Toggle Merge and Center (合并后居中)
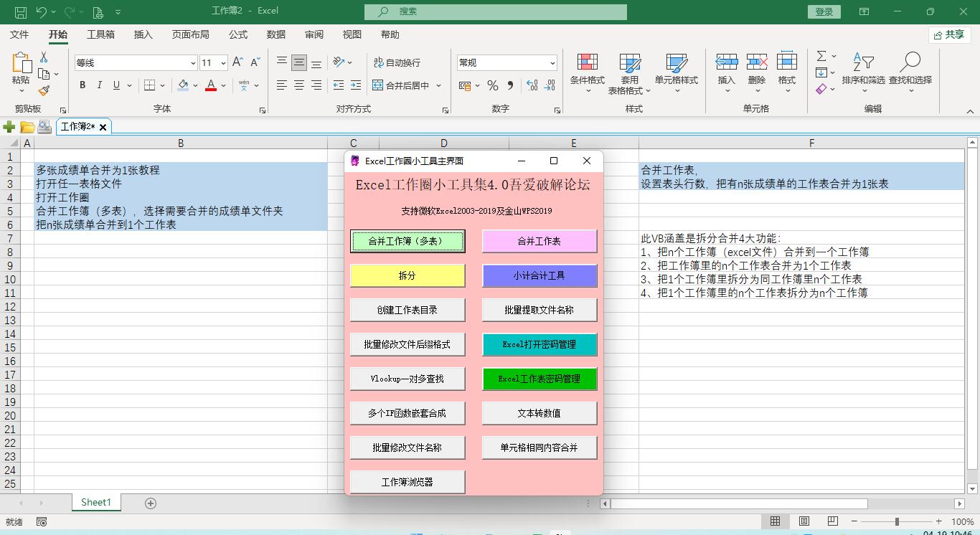 coord(401,85)
